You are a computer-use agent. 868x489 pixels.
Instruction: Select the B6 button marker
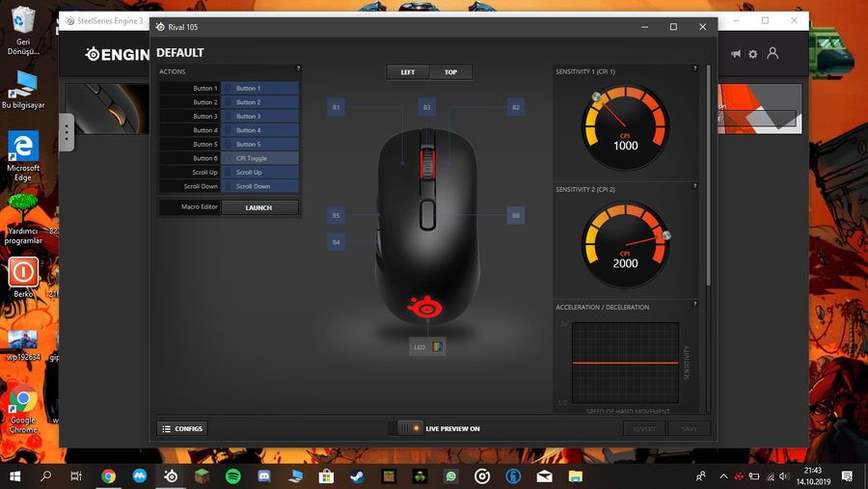coord(515,215)
